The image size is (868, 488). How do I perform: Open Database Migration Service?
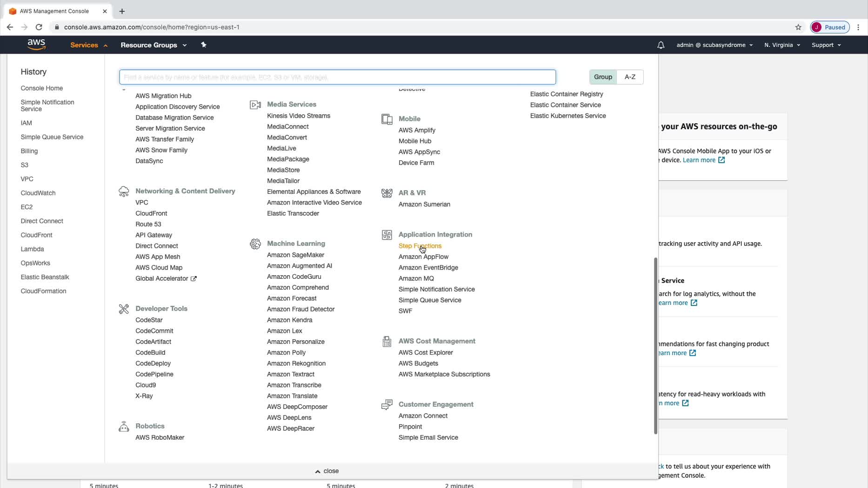pyautogui.click(x=174, y=118)
